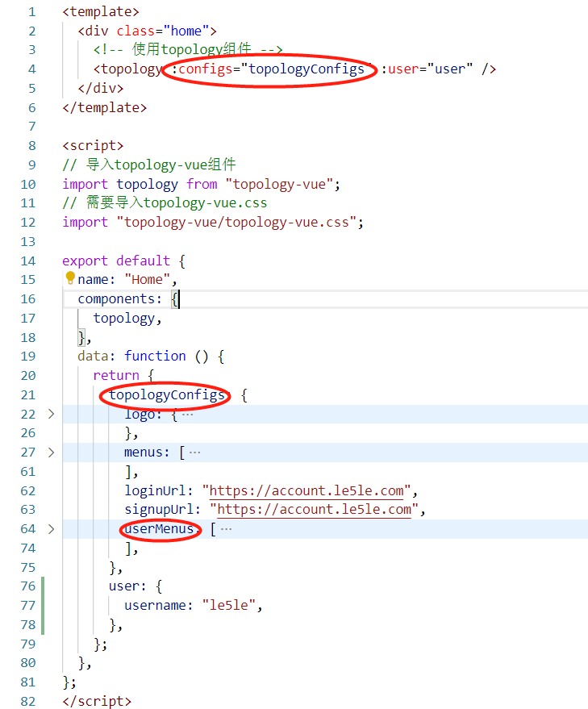This screenshot has height=709, width=588.
Task: Click the "data" key on line 19
Action: click(93, 356)
